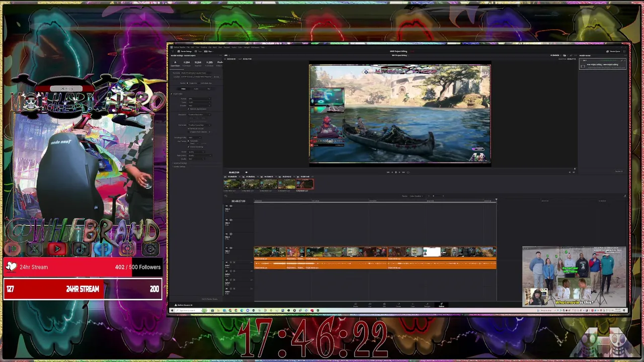
Task: Switch to the Audio settings tab
Action: point(196,89)
